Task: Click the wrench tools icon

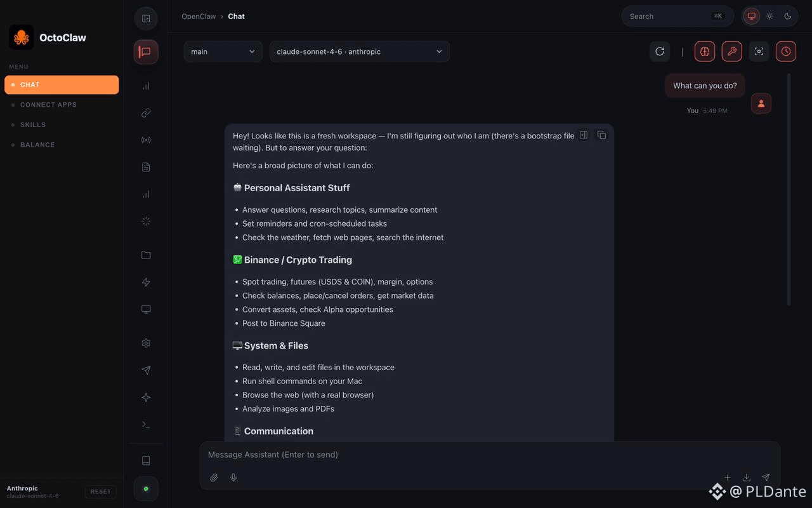Action: (x=732, y=51)
